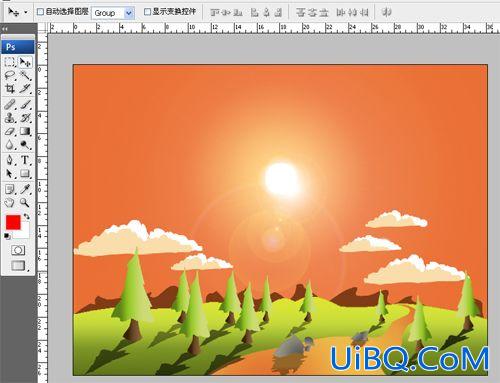Screen dimensions: 500x383
Task: Enable the 自动选择图层 checkbox
Action: (x=40, y=12)
